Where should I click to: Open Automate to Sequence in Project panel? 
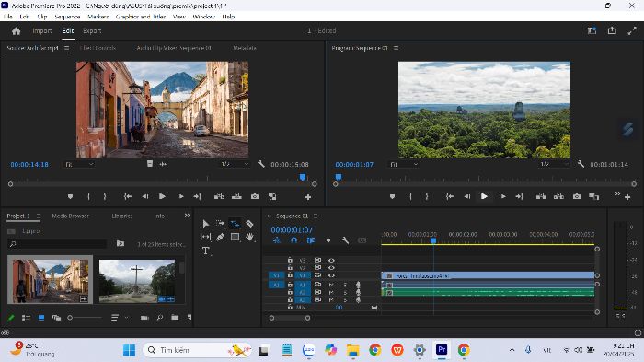(x=144, y=317)
